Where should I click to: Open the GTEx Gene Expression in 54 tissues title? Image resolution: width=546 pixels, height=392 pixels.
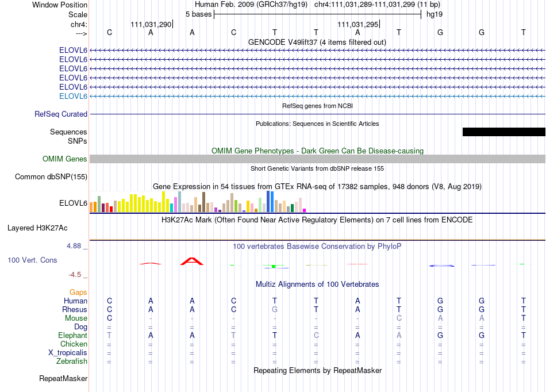click(x=317, y=187)
